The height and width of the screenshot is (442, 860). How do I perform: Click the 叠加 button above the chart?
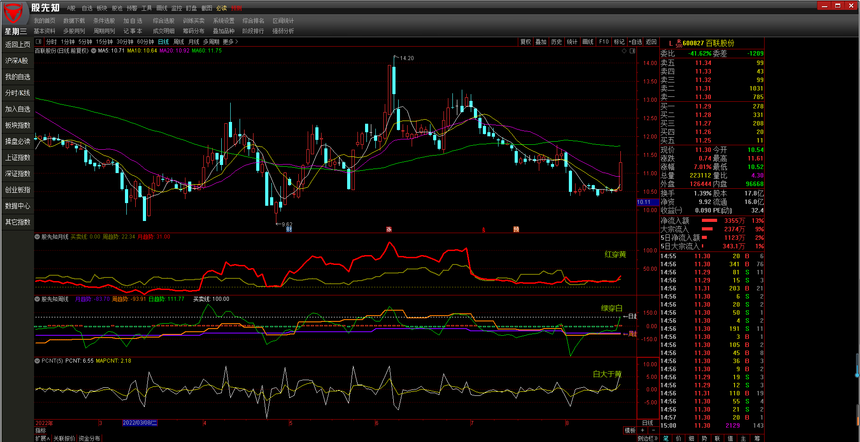tap(541, 42)
